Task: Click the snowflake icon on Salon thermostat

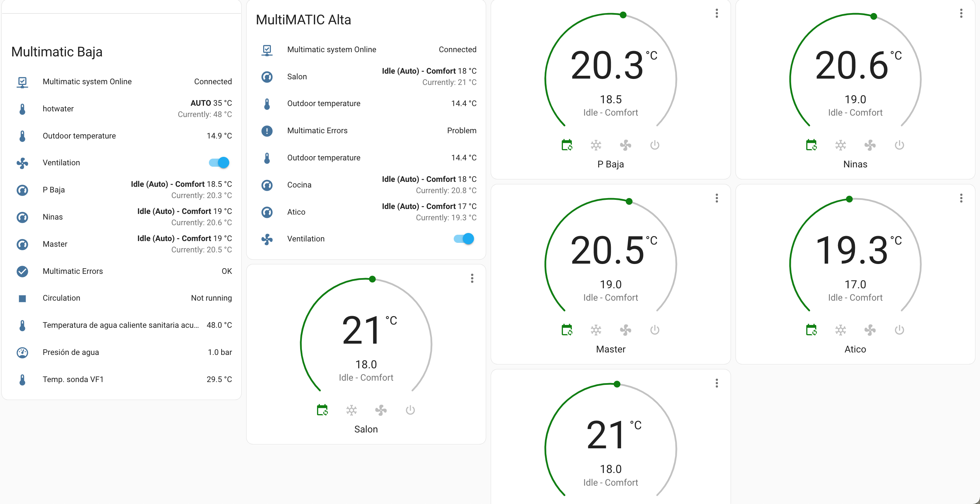Action: pos(352,410)
